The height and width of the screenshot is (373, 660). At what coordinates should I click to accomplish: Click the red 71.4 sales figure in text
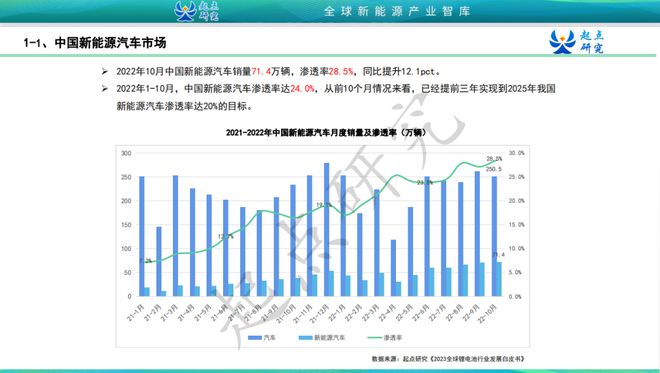[261, 72]
